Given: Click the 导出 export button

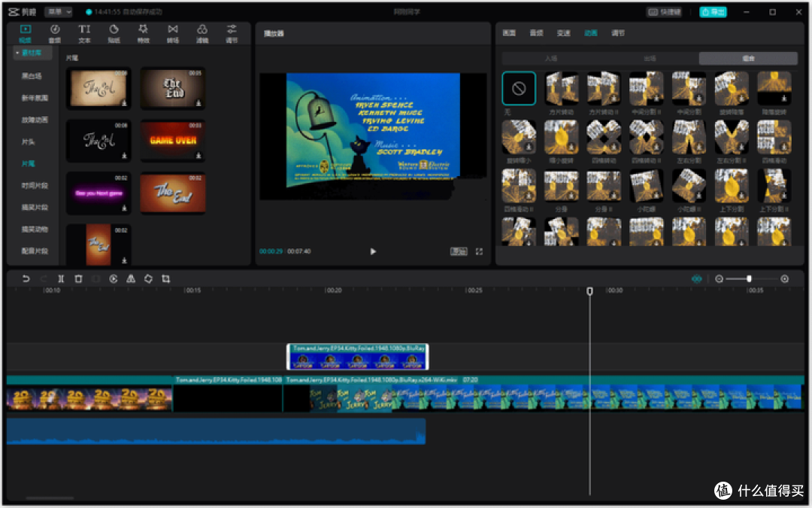Looking at the screenshot, I should (713, 11).
